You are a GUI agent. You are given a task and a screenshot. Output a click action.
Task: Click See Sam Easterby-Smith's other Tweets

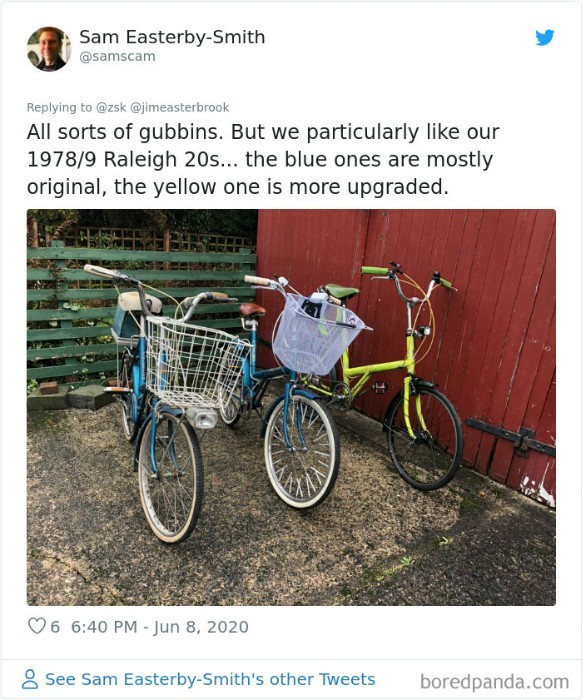coord(210,679)
